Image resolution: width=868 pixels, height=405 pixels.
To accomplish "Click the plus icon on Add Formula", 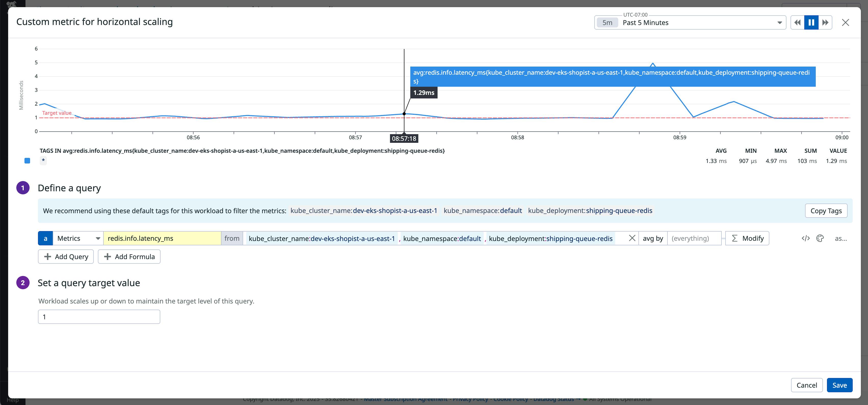I will [x=108, y=257].
